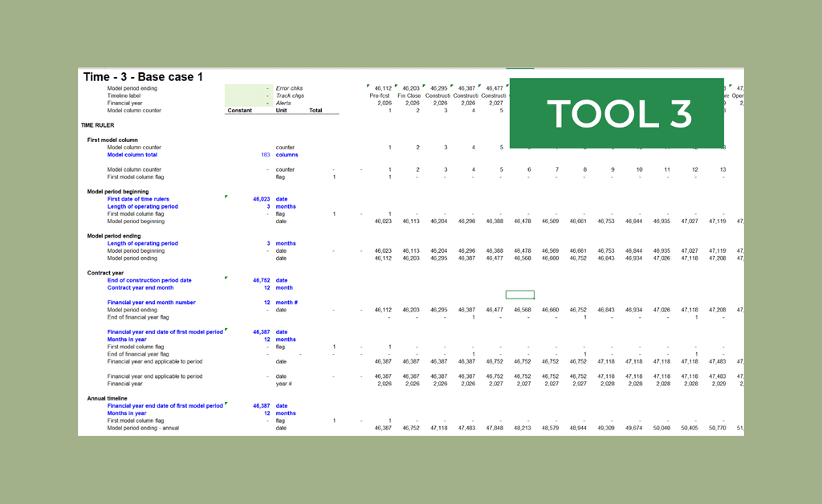Image resolution: width=822 pixels, height=504 pixels.
Task: Select the blue 'Model column total' label
Action: [132, 155]
